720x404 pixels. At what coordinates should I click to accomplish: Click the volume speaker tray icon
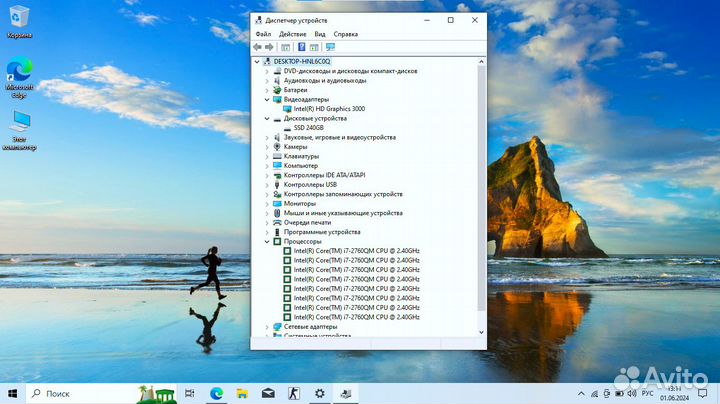tap(632, 394)
